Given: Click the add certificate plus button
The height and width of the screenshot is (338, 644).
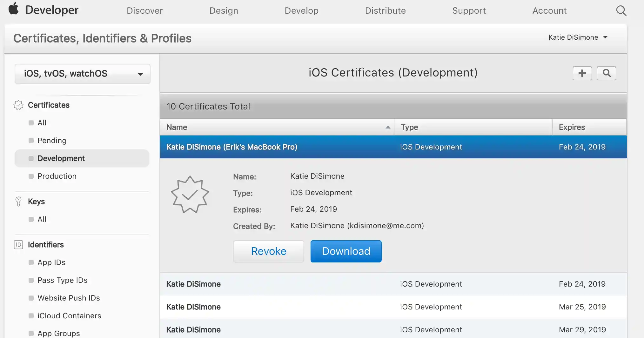Looking at the screenshot, I should 582,73.
